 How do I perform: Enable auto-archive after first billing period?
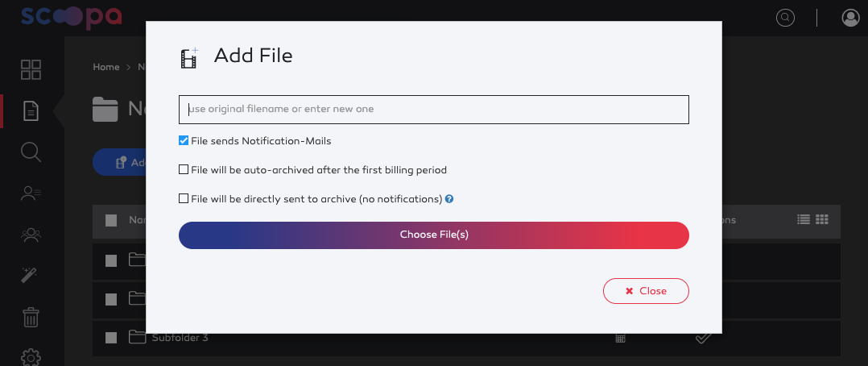pyautogui.click(x=184, y=169)
